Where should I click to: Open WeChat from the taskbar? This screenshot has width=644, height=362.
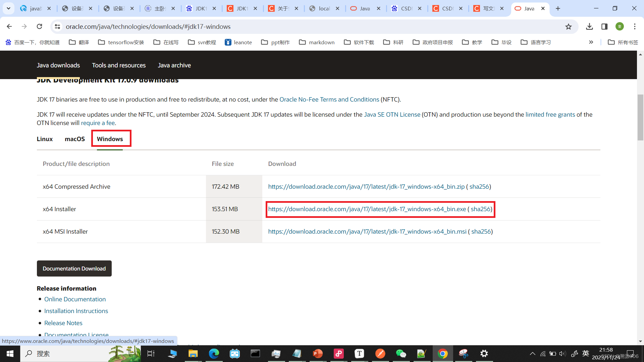401,354
